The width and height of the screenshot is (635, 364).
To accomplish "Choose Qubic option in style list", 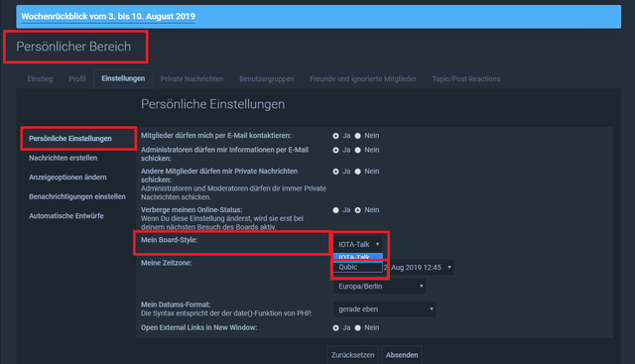I will tap(358, 267).
